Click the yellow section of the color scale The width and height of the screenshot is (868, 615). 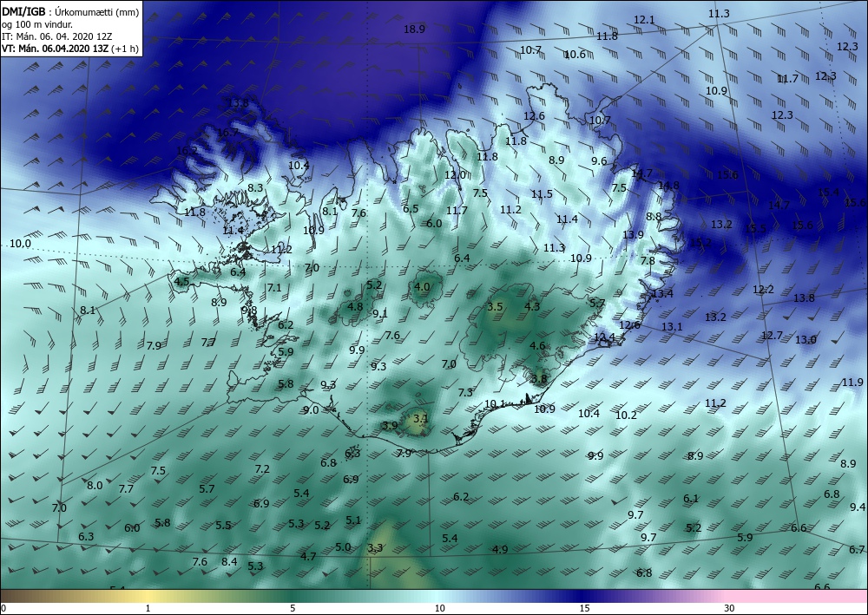[147, 596]
